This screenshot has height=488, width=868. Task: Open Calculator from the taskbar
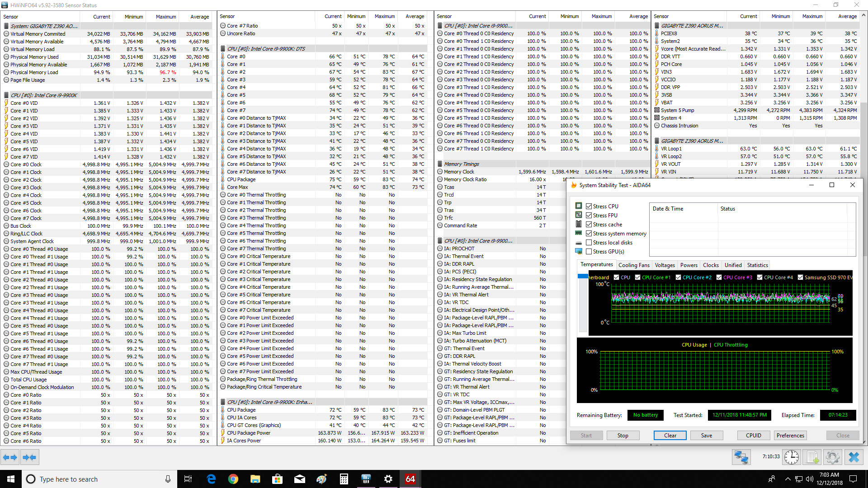344,479
